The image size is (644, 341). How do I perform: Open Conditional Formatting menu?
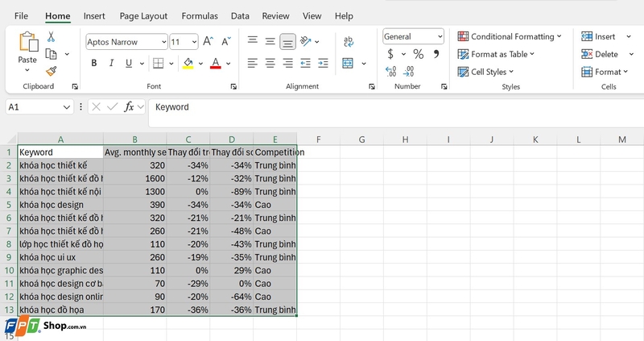coord(510,36)
